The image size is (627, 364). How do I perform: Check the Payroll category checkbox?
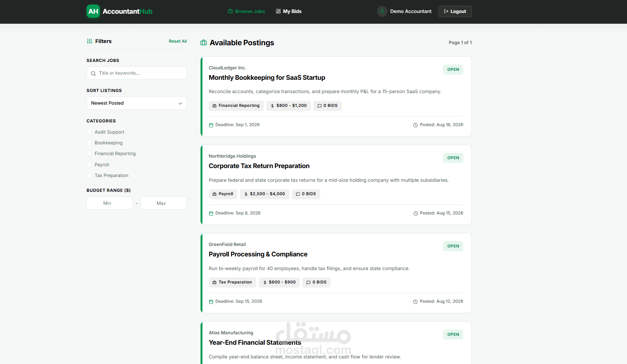(x=89, y=164)
